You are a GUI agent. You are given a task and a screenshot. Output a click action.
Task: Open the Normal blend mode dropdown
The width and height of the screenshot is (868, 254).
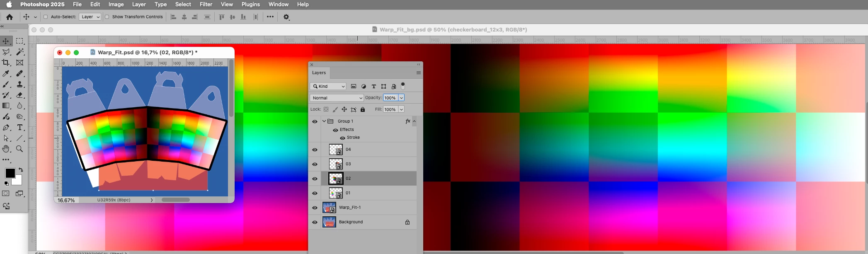(x=337, y=98)
